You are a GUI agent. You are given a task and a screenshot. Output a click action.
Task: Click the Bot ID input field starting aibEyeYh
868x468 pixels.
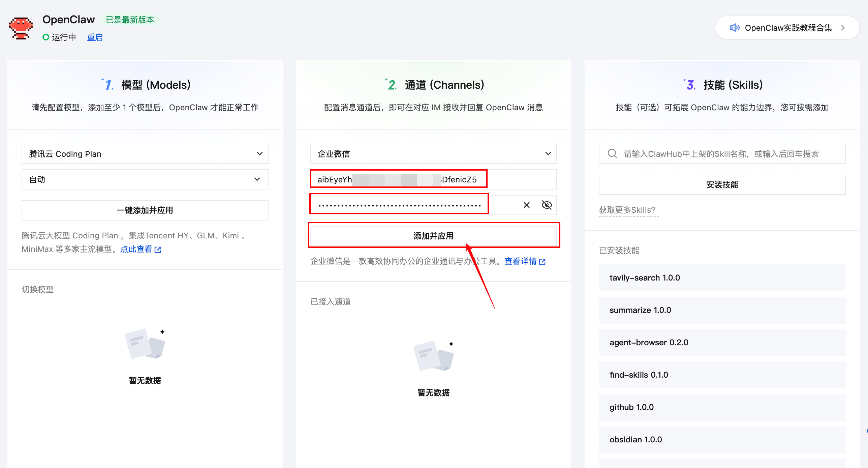(398, 179)
